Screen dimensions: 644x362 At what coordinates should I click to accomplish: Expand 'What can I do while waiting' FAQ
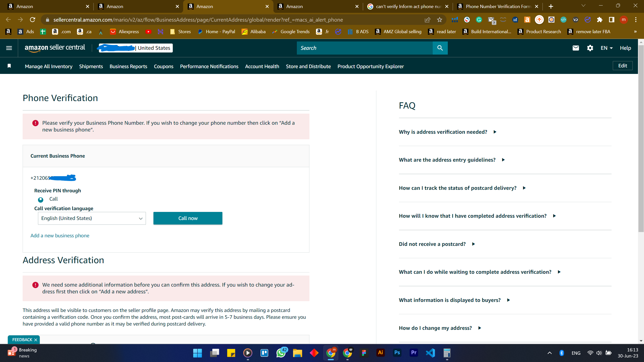click(480, 272)
